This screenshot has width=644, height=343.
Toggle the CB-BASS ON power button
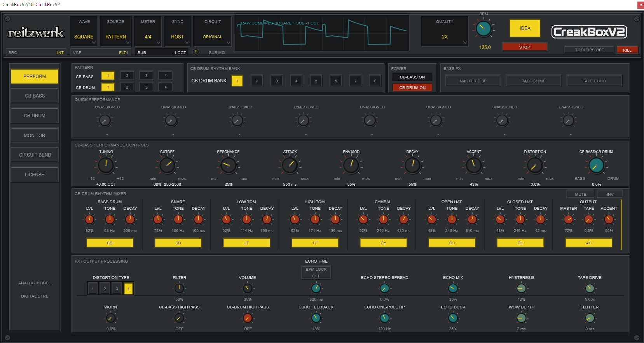[412, 77]
